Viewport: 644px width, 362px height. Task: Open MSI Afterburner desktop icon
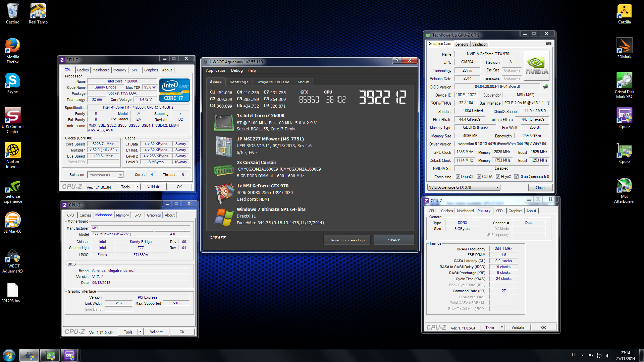tap(624, 190)
